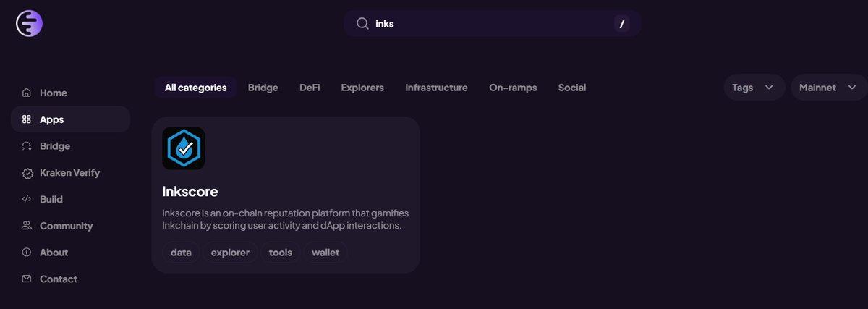Click the Inkscore card title
This screenshot has height=309, width=868.
[190, 192]
